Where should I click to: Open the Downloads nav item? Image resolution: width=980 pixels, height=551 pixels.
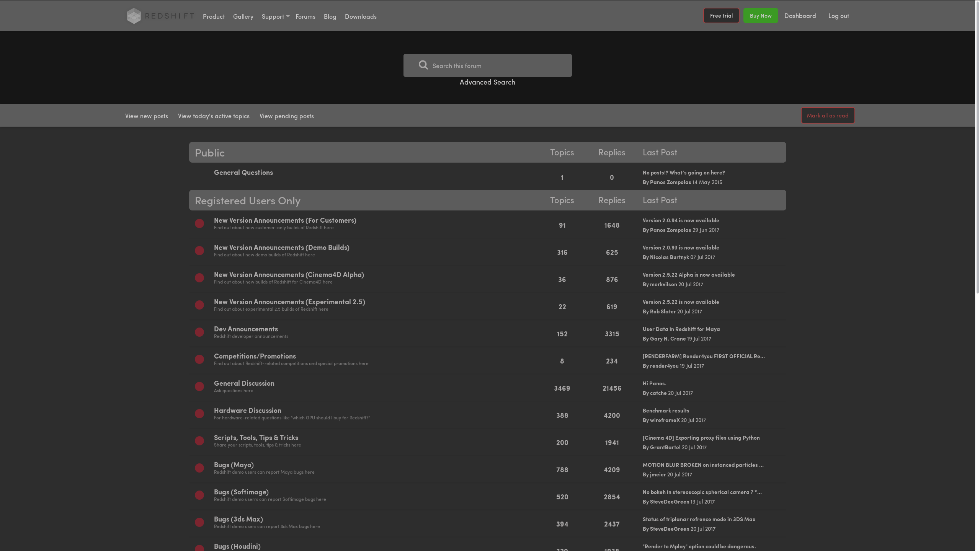point(361,16)
